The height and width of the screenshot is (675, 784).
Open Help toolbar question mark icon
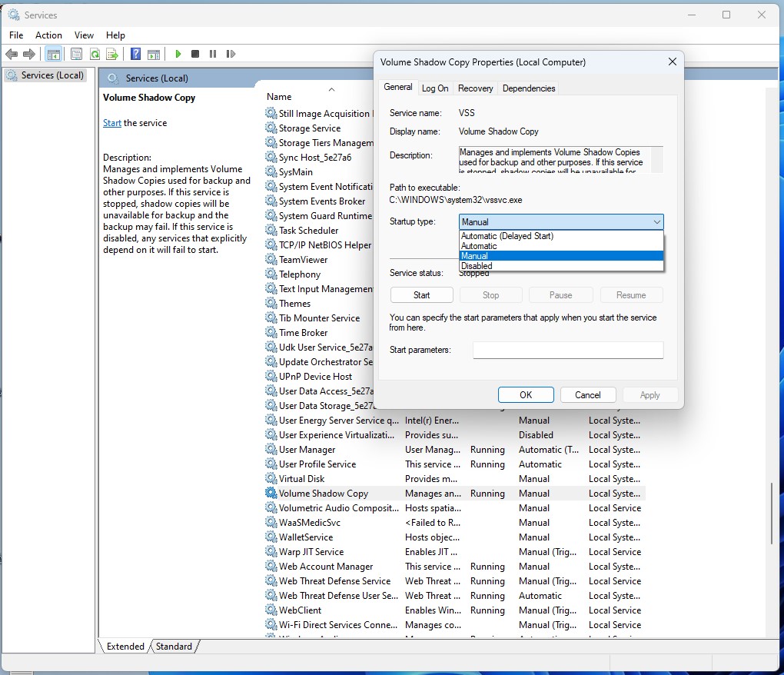[x=135, y=54]
